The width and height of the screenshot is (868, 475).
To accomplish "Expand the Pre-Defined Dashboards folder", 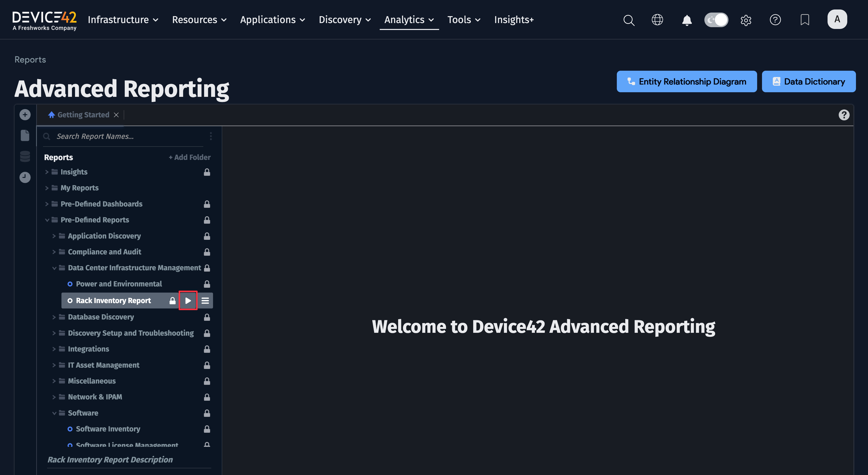I will point(47,204).
